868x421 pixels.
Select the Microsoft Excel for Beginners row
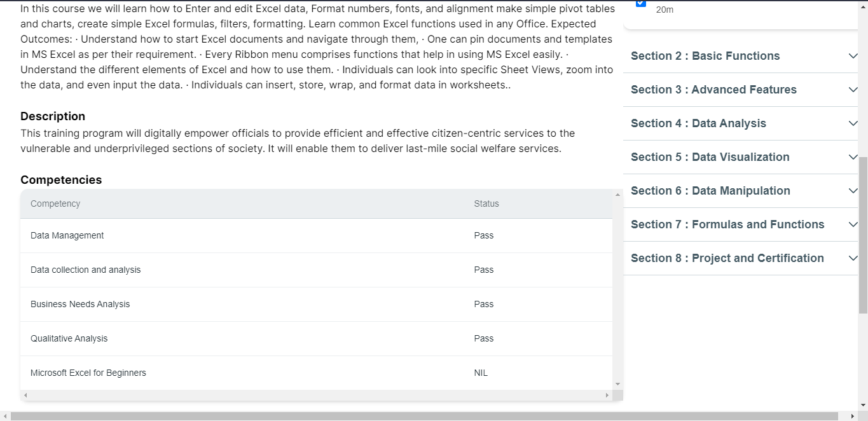tap(88, 373)
